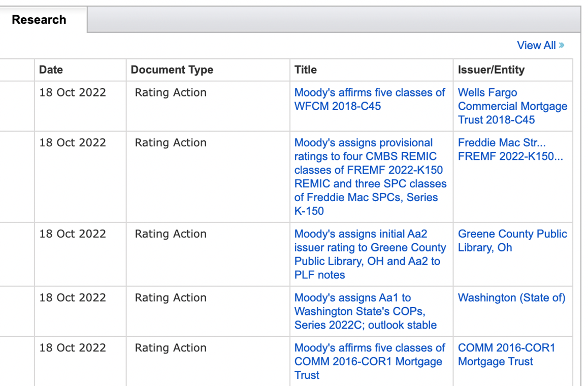The width and height of the screenshot is (588, 386).
Task: Open the Greene County Public Library Aa2 rating article
Action: (x=370, y=254)
